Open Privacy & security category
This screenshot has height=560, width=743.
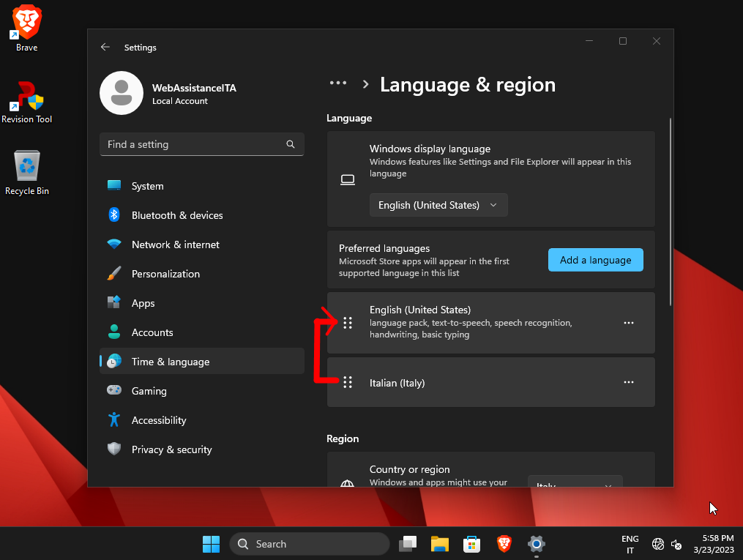click(x=202, y=449)
